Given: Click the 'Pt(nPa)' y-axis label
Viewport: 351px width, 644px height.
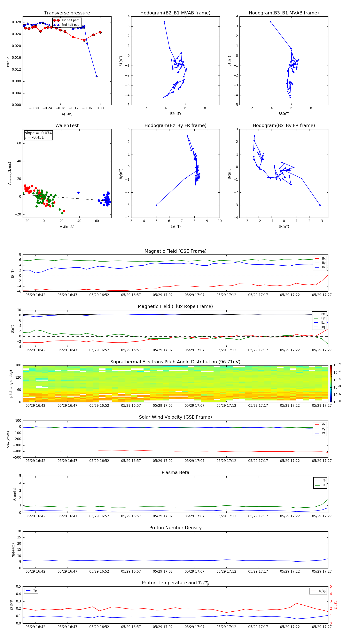Looking at the screenshot, I should pos(8,61).
